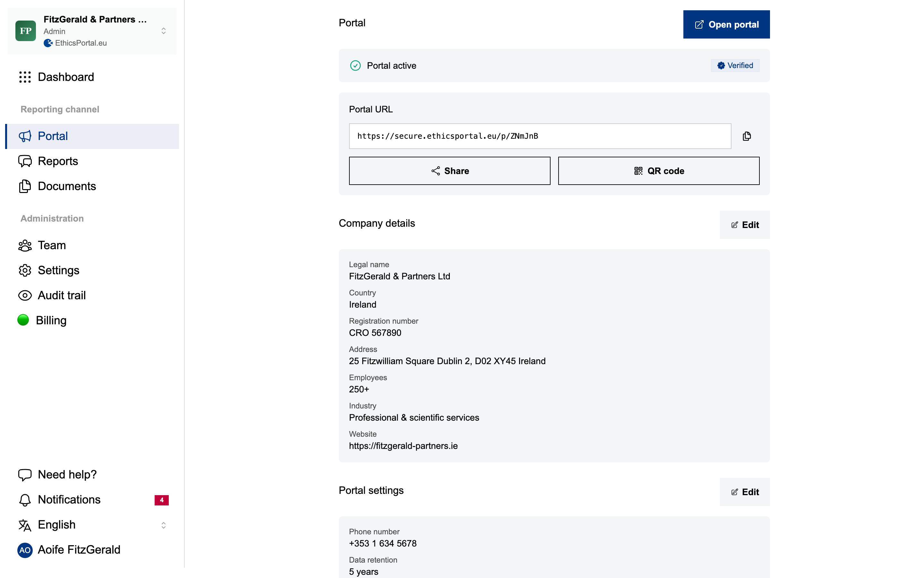Click the registration number 'CRO 567890'

[x=375, y=333]
